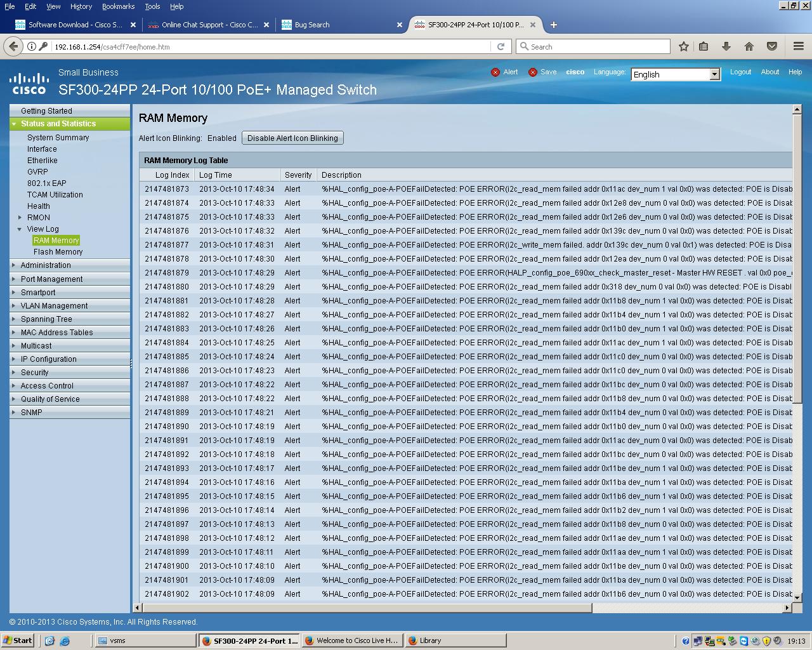This screenshot has height=650, width=812.
Task: Open 802.1x EAP statistics page
Action: [x=46, y=183]
